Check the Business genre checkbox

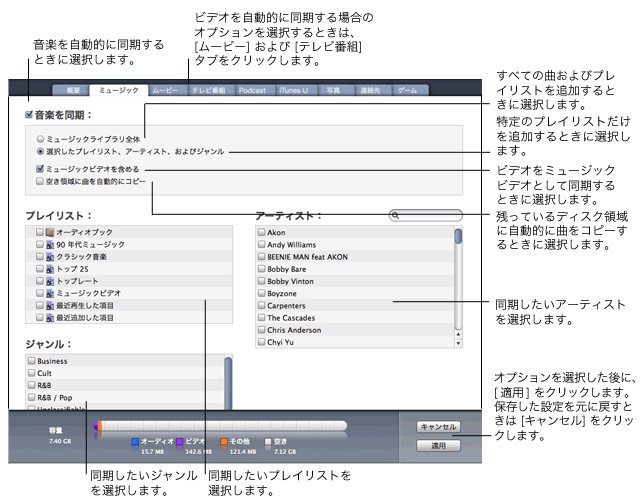[31, 360]
